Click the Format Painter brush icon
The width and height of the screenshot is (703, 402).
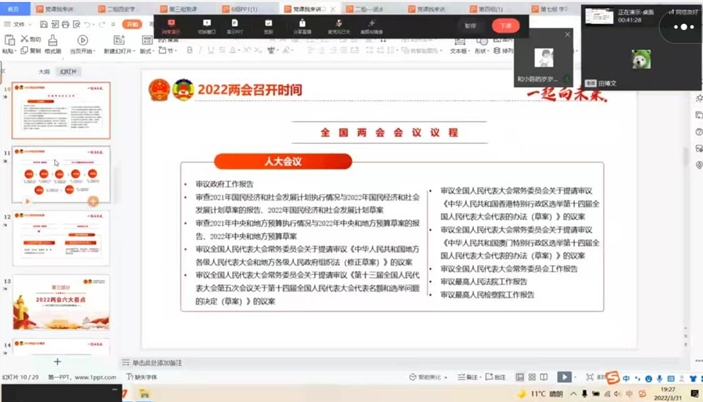[53, 41]
